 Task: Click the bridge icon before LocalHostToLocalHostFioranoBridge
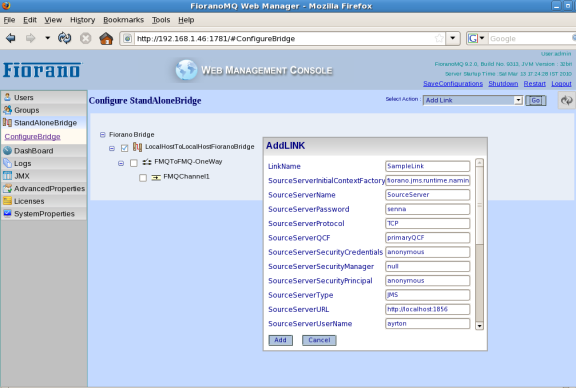[137, 147]
